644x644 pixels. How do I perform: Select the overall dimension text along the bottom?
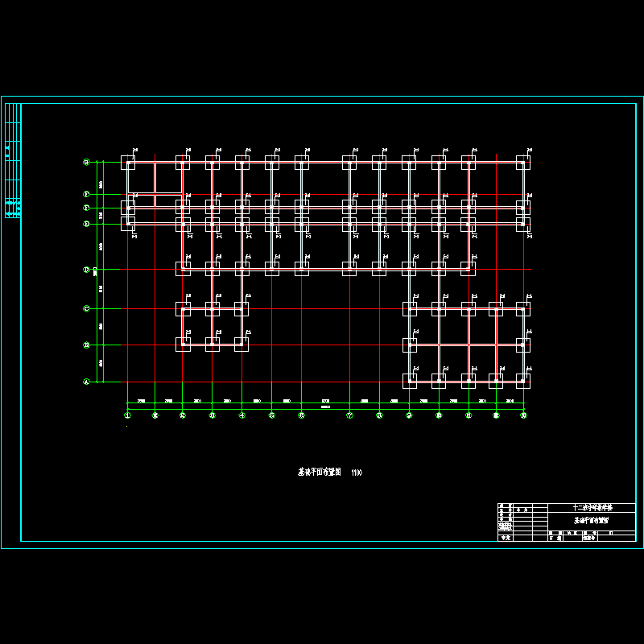(325, 408)
